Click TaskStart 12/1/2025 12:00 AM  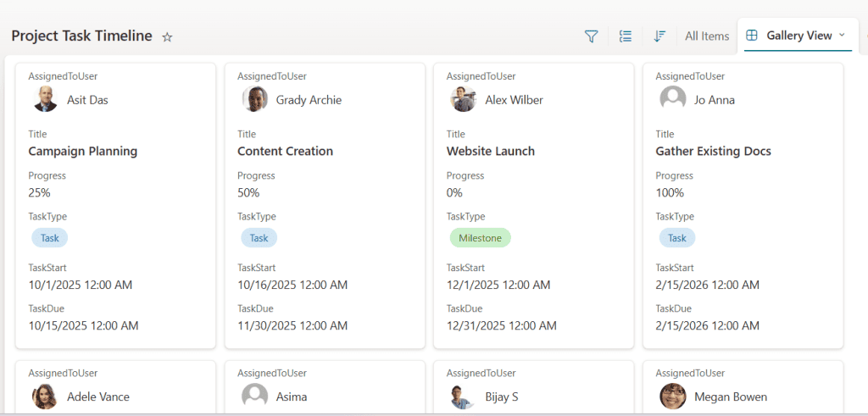(498, 285)
